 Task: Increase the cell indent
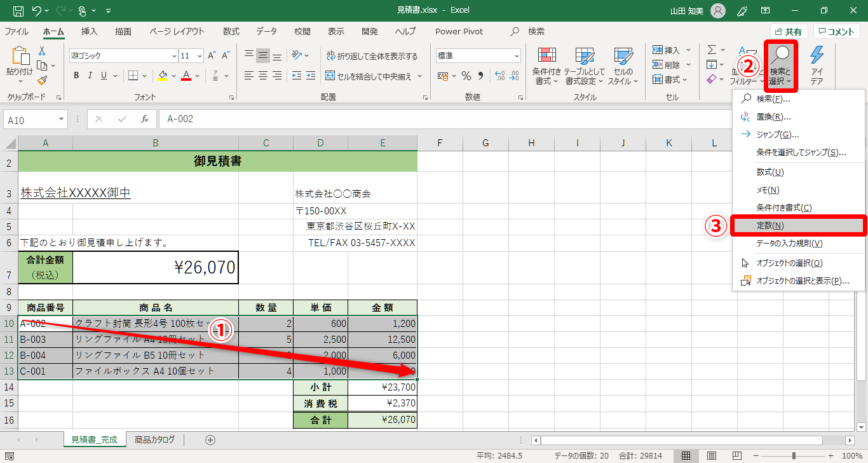310,76
